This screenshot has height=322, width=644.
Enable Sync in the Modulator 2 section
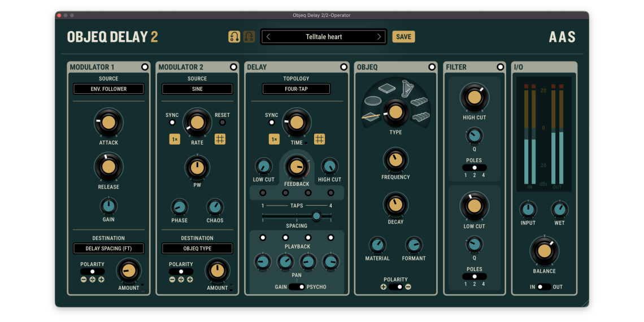pyautogui.click(x=172, y=123)
